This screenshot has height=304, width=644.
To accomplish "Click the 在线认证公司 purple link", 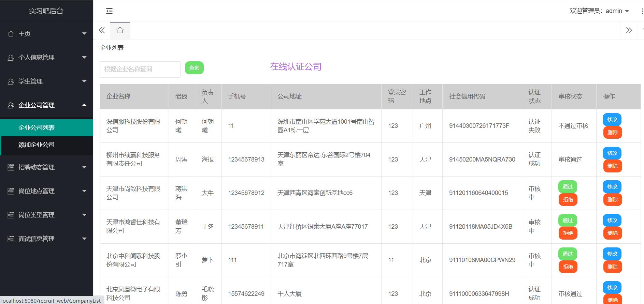I will (296, 67).
